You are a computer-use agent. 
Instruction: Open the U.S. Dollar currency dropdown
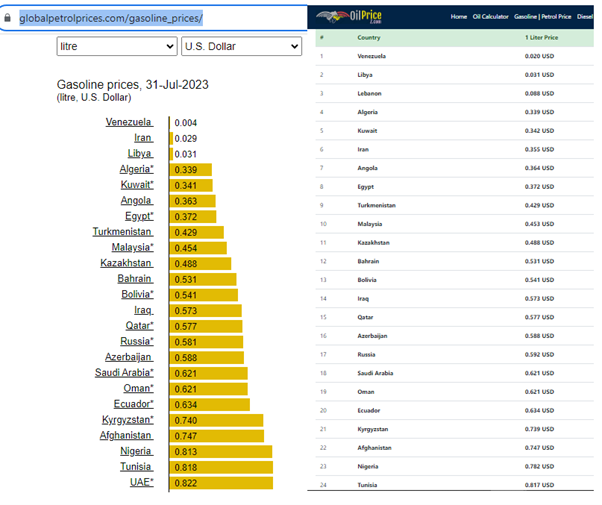tap(241, 47)
